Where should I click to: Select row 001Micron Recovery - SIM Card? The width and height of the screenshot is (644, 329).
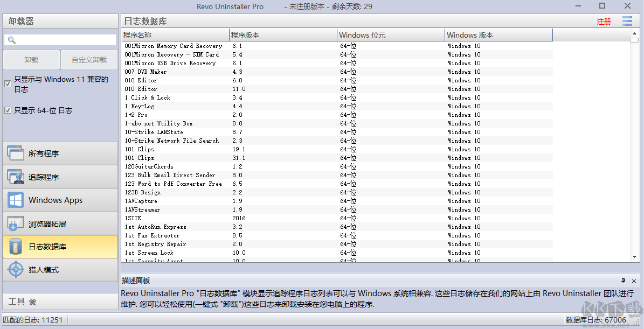(337, 54)
